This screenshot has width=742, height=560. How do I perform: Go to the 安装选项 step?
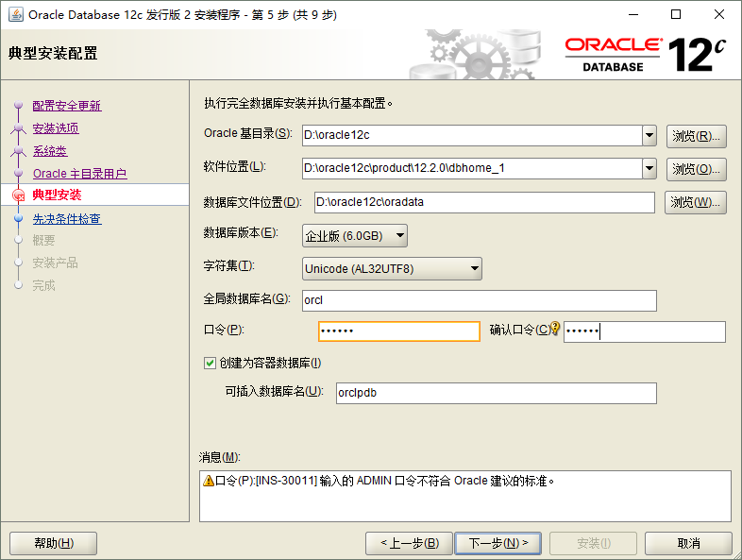coord(56,127)
